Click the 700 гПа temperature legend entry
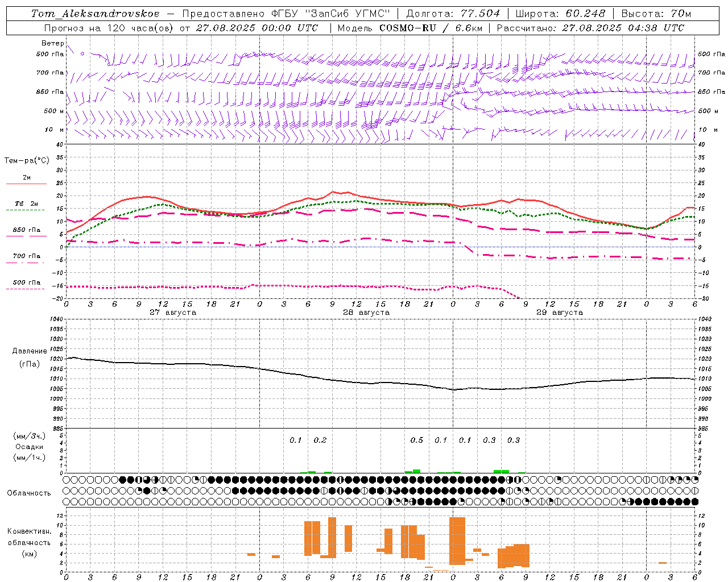The width and height of the screenshot is (728, 582). 27,256
